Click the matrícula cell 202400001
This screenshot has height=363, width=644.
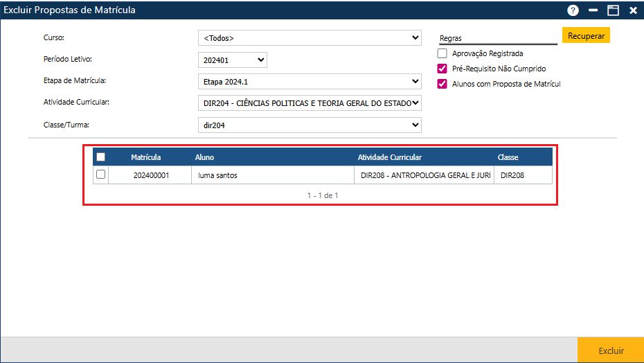pyautogui.click(x=151, y=175)
